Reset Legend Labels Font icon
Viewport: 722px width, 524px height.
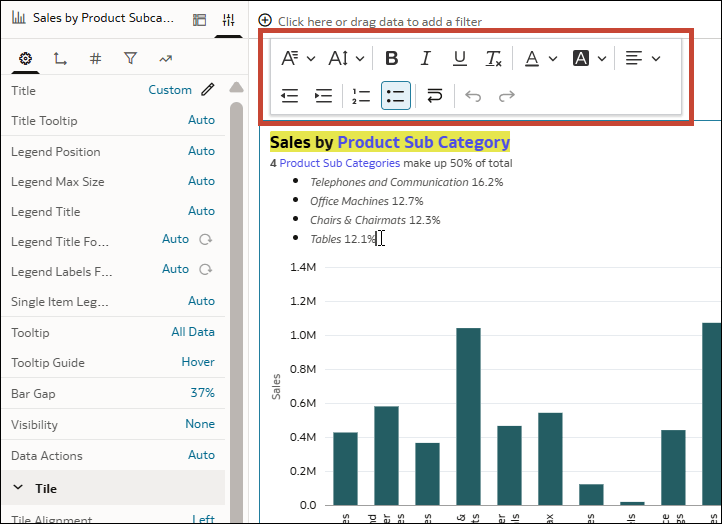point(205,269)
